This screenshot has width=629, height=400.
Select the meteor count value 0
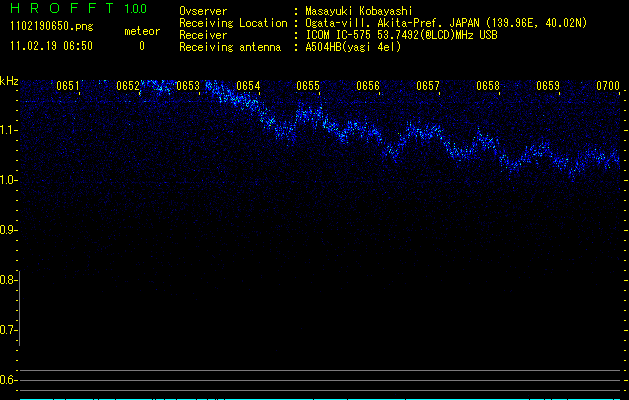point(141,46)
